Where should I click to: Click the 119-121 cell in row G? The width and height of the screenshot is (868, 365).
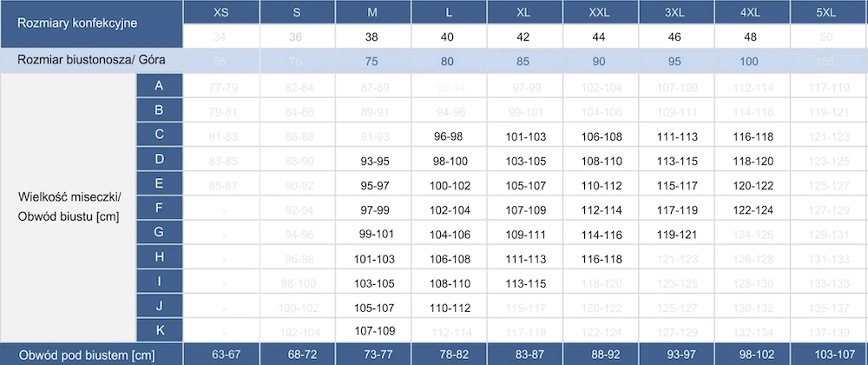click(x=676, y=235)
